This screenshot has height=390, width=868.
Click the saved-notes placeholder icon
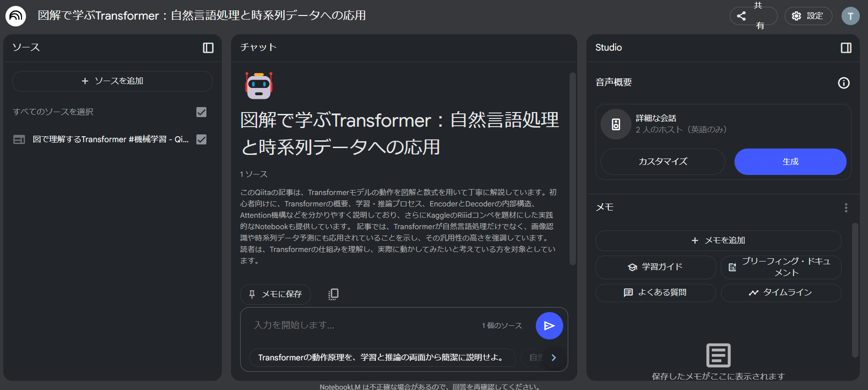[719, 355]
